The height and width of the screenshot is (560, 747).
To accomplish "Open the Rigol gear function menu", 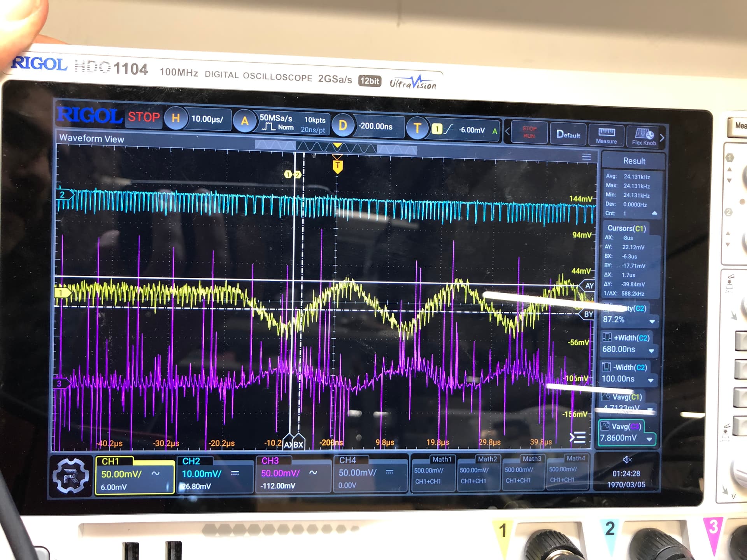I will [x=71, y=475].
